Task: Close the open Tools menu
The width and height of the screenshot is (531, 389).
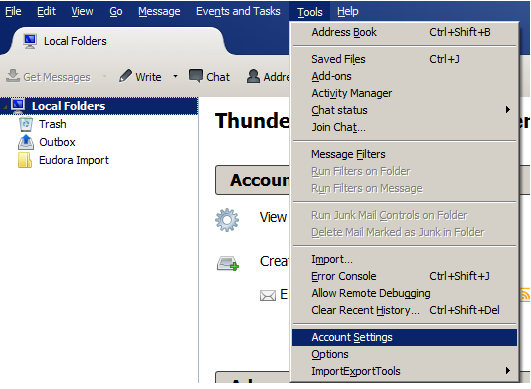Action: pyautogui.click(x=310, y=12)
